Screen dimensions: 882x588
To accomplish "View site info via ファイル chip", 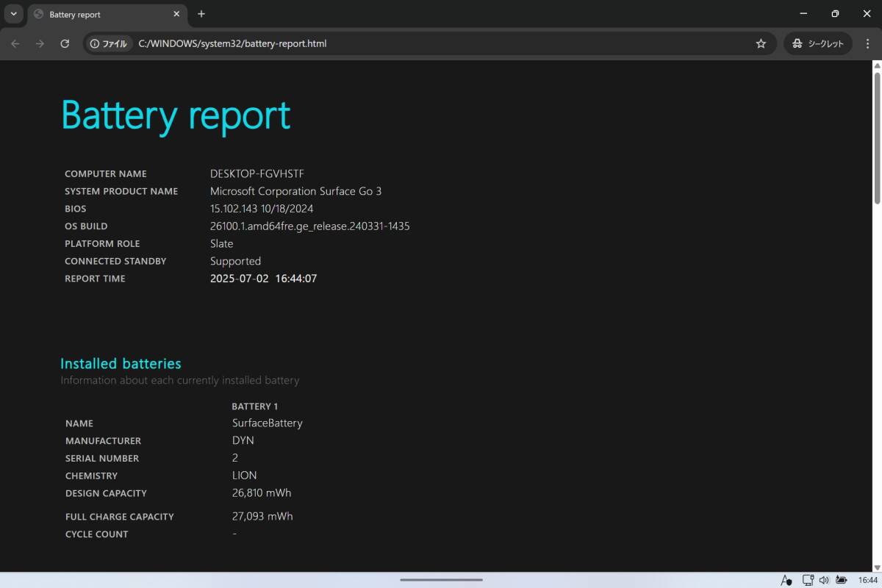I will pyautogui.click(x=109, y=43).
